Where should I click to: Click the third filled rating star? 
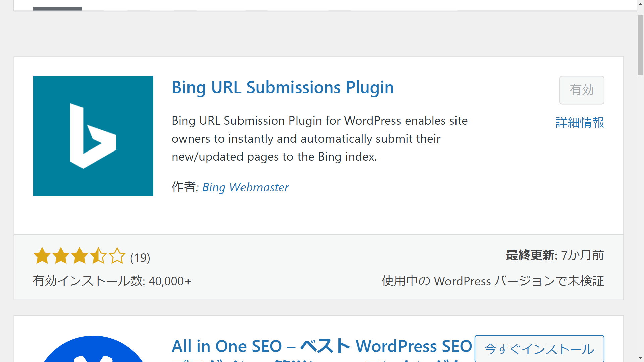click(79, 256)
